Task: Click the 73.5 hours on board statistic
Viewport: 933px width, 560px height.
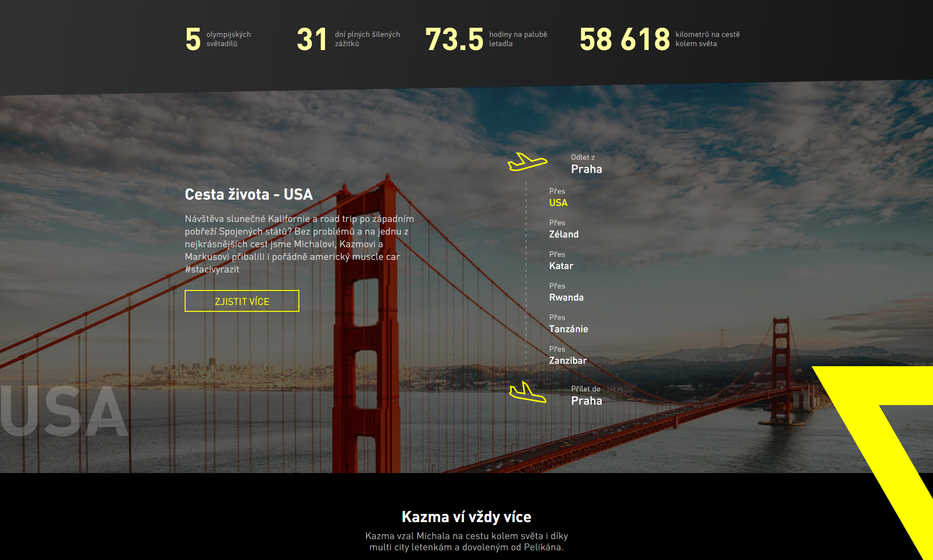Action: tap(486, 39)
